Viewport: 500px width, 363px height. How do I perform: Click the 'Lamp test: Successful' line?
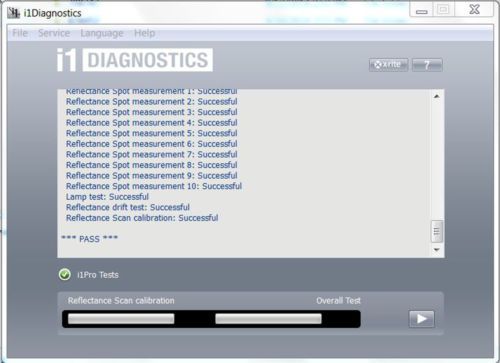(107, 197)
